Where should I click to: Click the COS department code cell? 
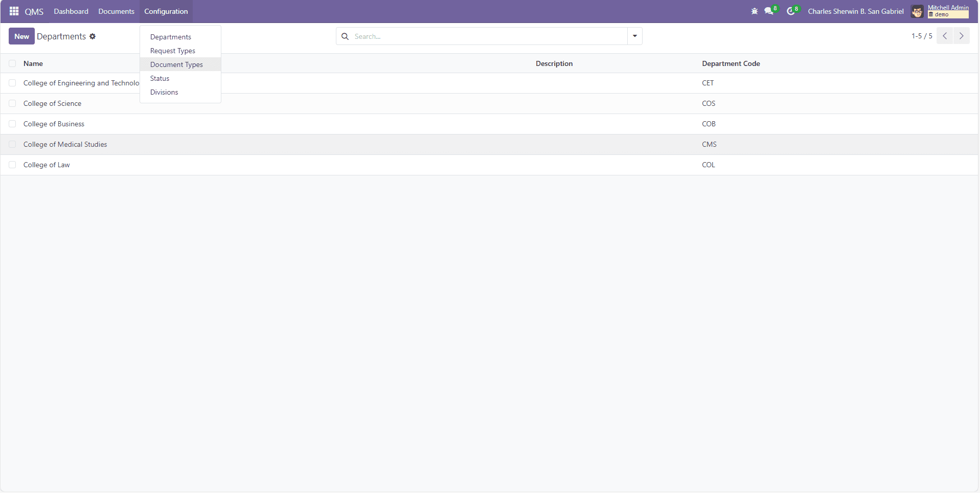(x=709, y=103)
